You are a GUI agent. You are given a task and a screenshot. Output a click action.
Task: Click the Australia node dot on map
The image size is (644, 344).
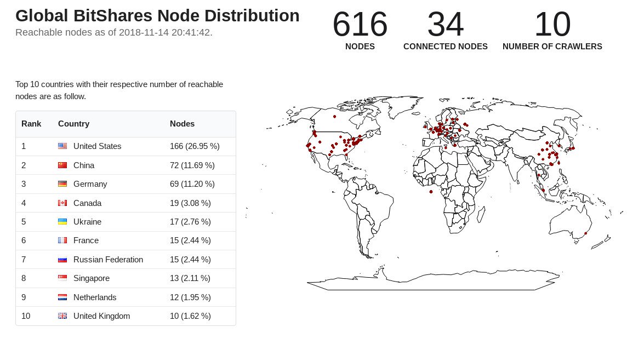(586, 233)
